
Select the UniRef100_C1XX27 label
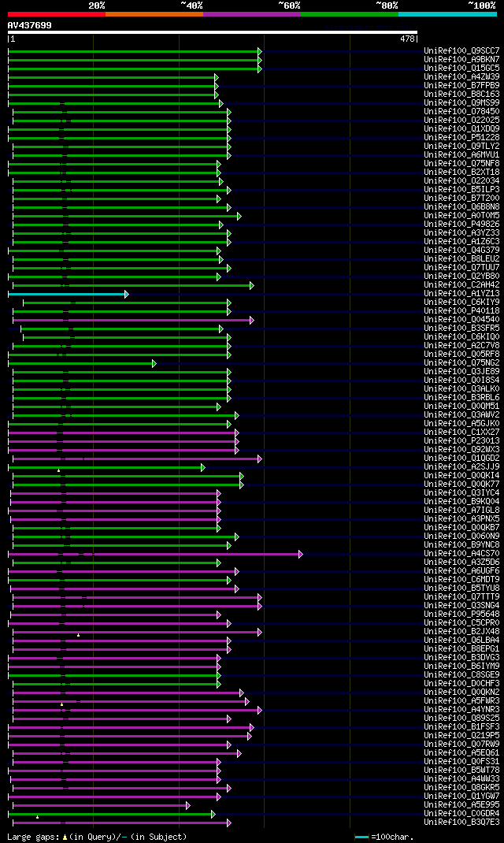[x=461, y=433]
